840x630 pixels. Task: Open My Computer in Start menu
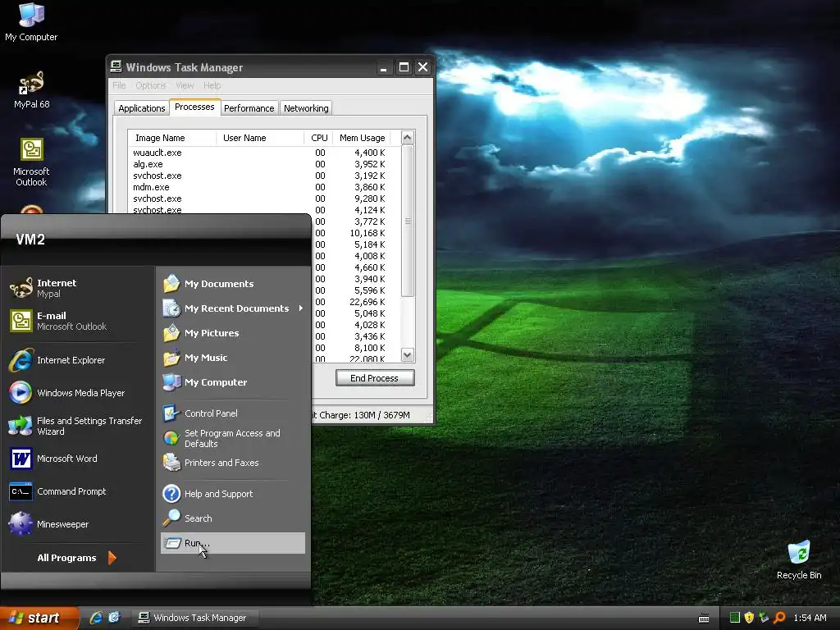(x=233, y=382)
